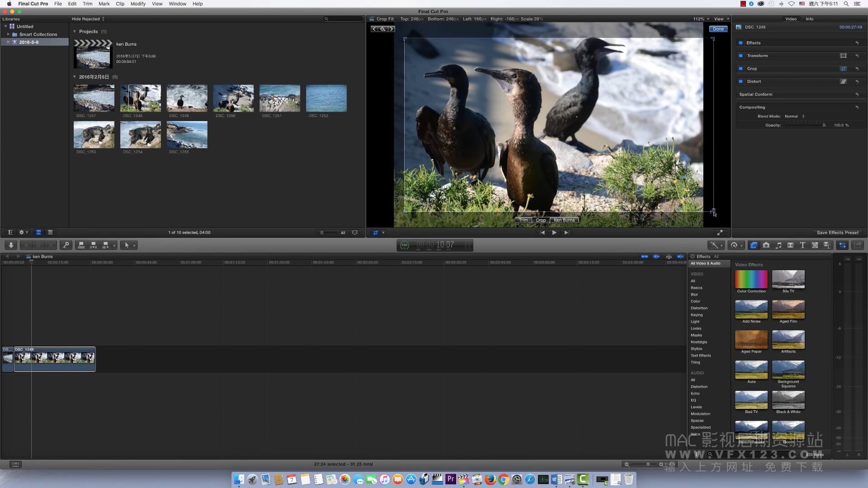This screenshot has height=488, width=868.
Task: Click the Distort onscreen controls icon
Action: point(843,81)
